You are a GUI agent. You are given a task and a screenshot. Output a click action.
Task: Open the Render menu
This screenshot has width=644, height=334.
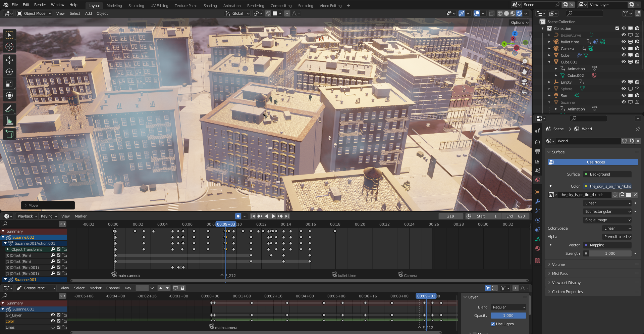[x=40, y=5]
